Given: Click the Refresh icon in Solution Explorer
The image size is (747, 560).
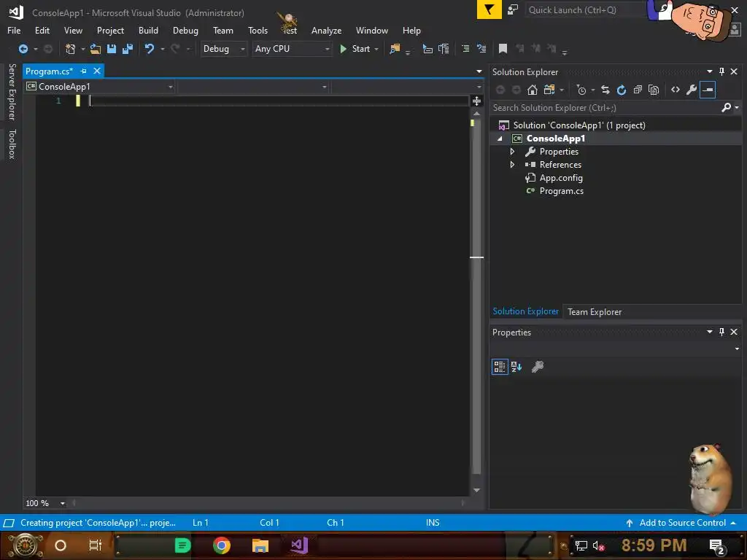Looking at the screenshot, I should (x=622, y=90).
